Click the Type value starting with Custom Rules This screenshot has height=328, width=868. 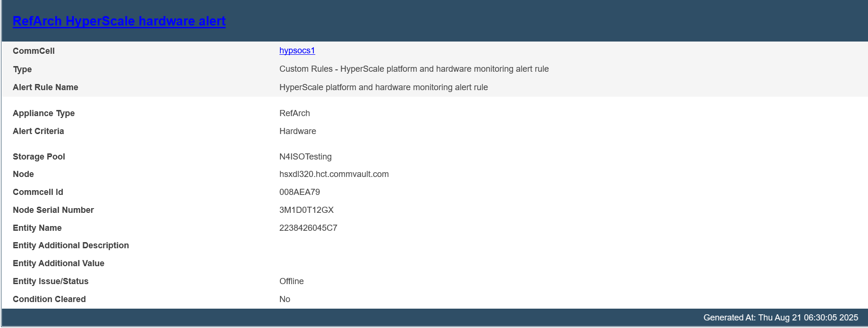click(x=413, y=69)
